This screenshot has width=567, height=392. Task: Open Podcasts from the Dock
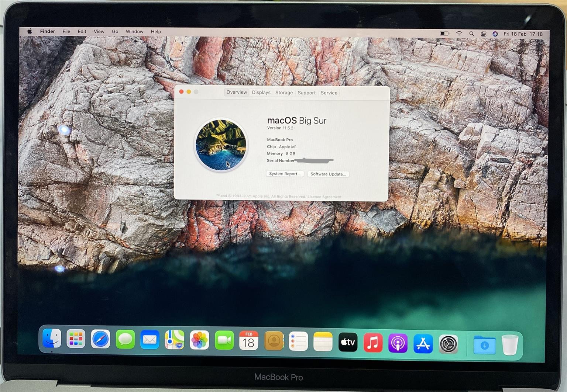tap(398, 343)
